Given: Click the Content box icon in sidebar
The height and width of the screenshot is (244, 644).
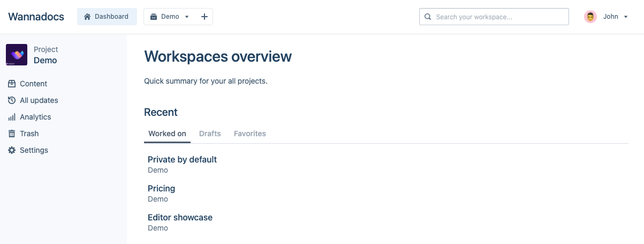Looking at the screenshot, I should coord(12,84).
